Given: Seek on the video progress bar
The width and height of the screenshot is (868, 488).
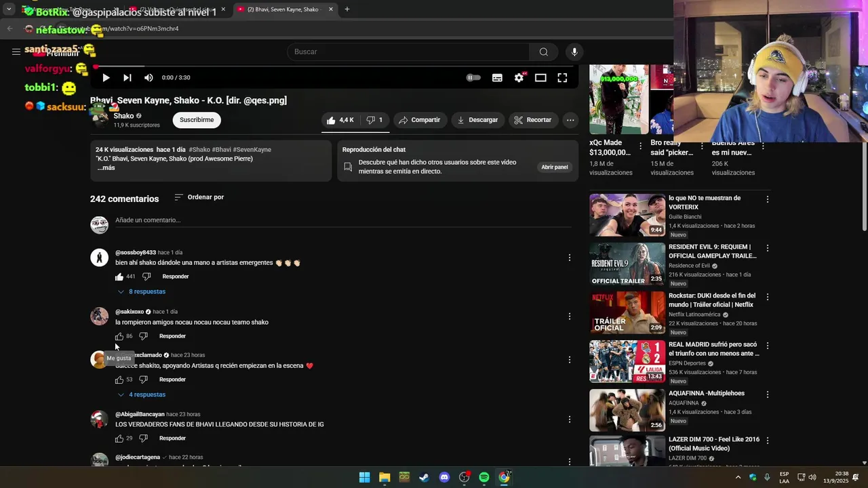Looking at the screenshot, I should tap(334, 66).
